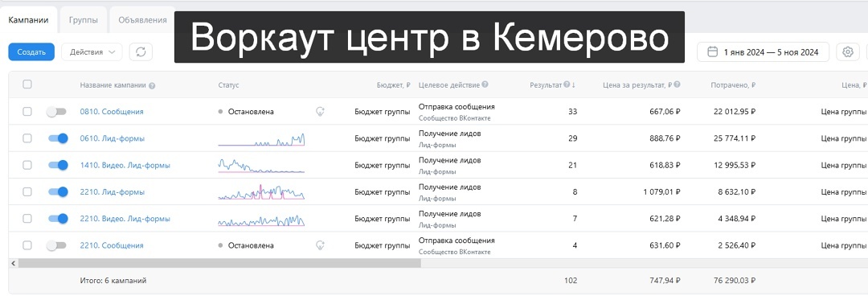Open campaign 0810. Сообщения
The width and height of the screenshot is (868, 296).
click(111, 112)
